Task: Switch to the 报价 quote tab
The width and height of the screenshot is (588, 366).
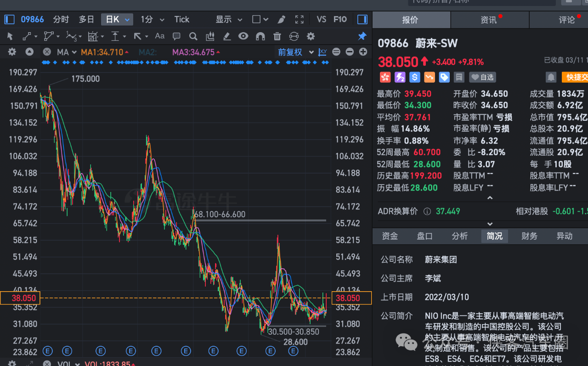Action: point(411,20)
